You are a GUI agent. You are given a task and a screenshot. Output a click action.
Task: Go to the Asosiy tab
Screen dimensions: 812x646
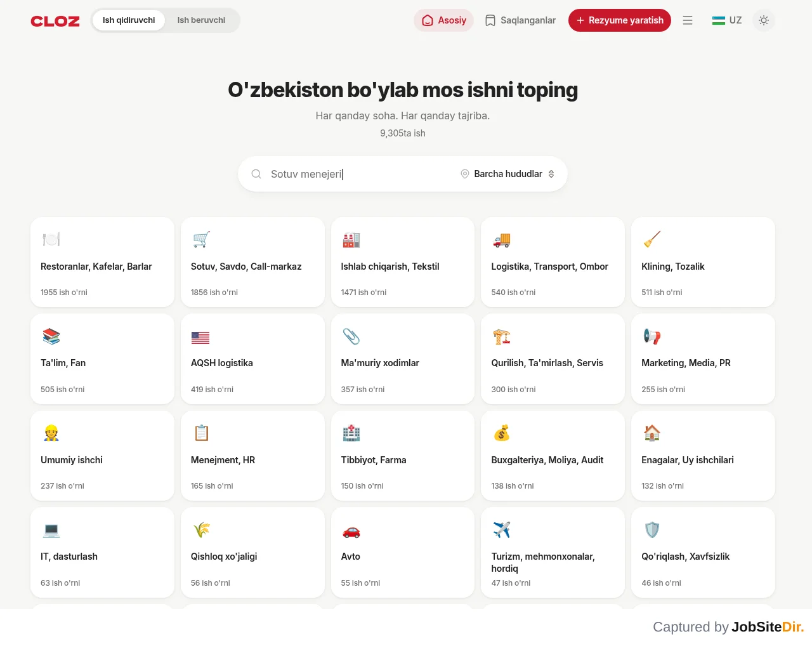[444, 20]
